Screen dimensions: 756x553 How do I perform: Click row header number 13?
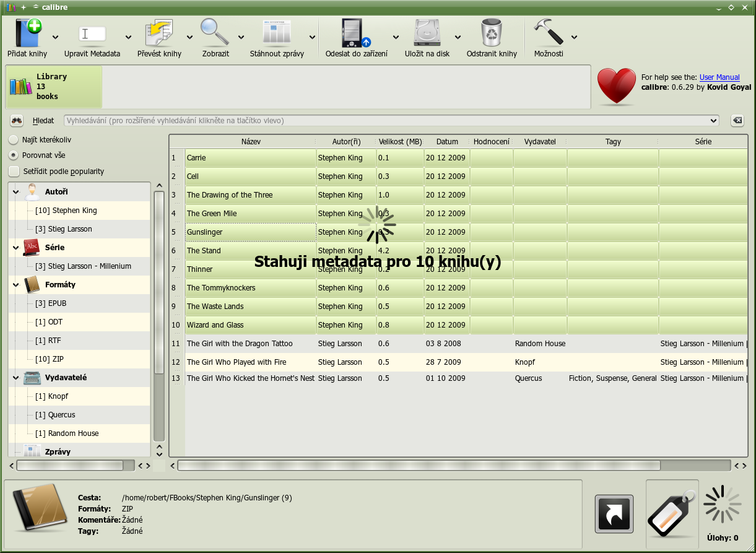click(x=177, y=378)
